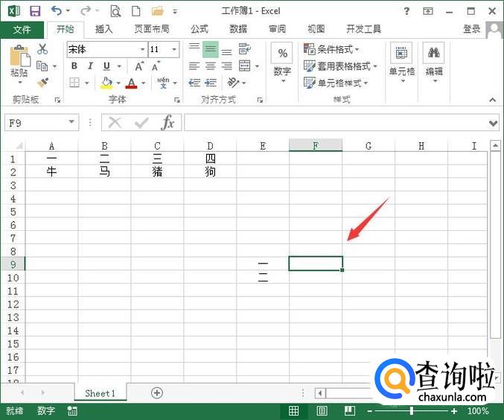
Task: Switch to the 开发工具 Developer tab
Action: tap(363, 29)
